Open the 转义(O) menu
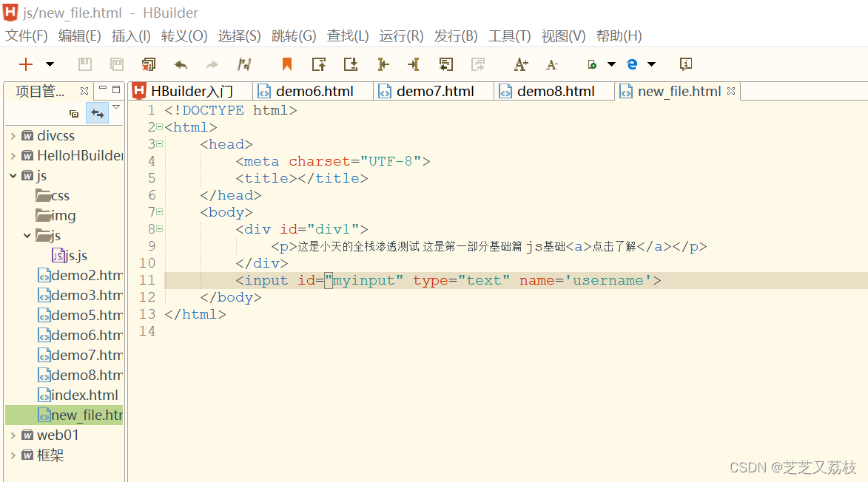868x482 pixels. [184, 36]
